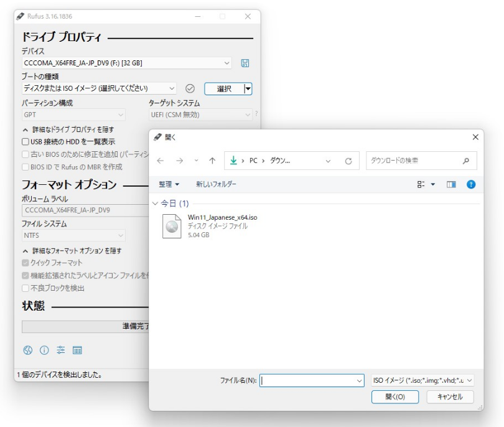Show the Rufus log icon

pos(77,350)
